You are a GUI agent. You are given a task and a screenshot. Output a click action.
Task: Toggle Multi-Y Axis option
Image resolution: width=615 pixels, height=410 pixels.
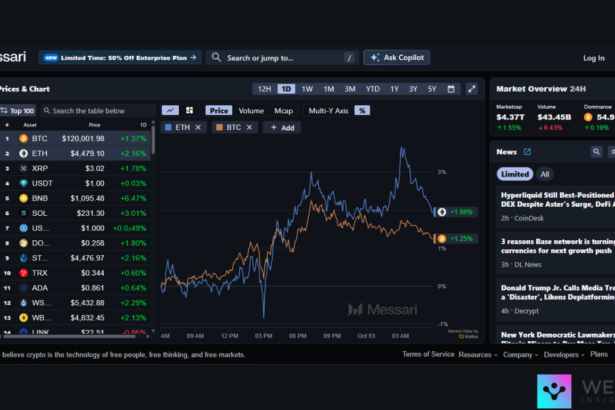click(327, 110)
